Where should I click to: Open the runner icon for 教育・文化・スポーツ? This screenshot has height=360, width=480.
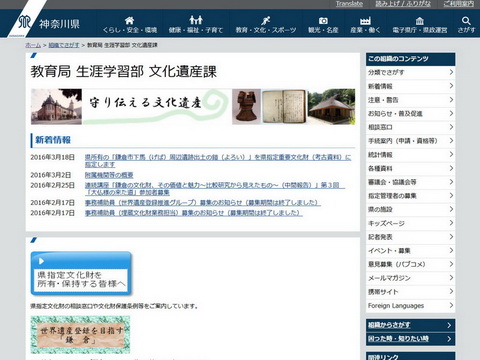point(266,21)
